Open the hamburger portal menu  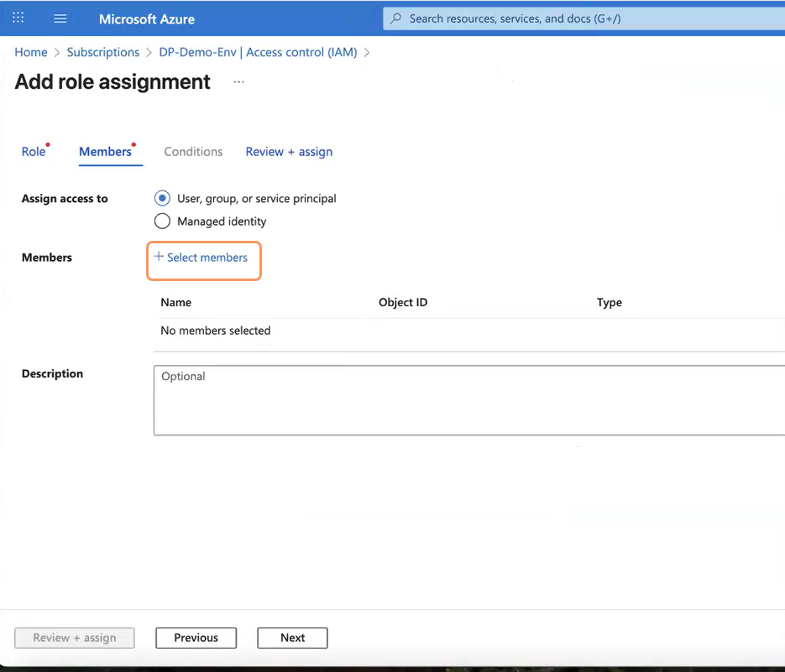click(x=60, y=18)
